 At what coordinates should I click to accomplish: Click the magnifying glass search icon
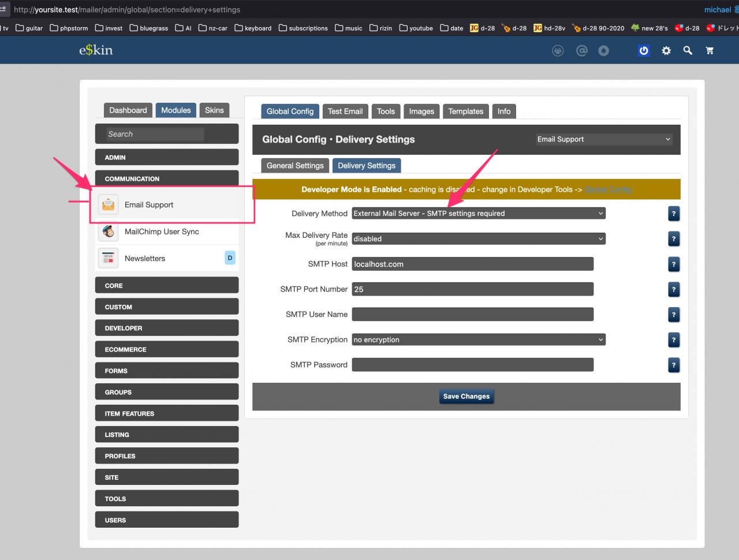pyautogui.click(x=688, y=51)
